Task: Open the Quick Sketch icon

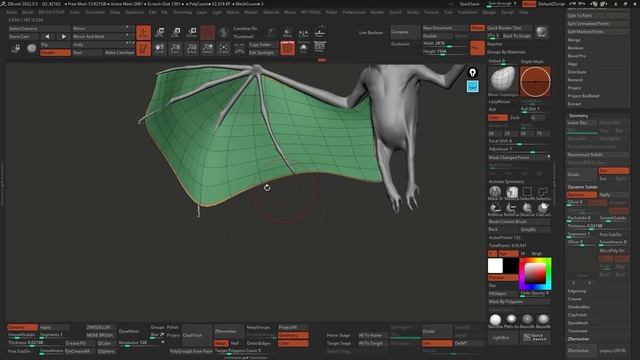Action: pos(536,338)
